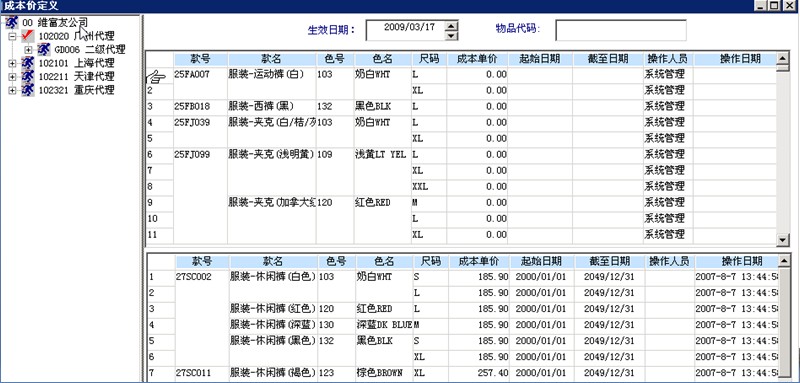Click the runner icon for GD006 二级代理
This screenshot has height=383, width=800.
[44, 49]
